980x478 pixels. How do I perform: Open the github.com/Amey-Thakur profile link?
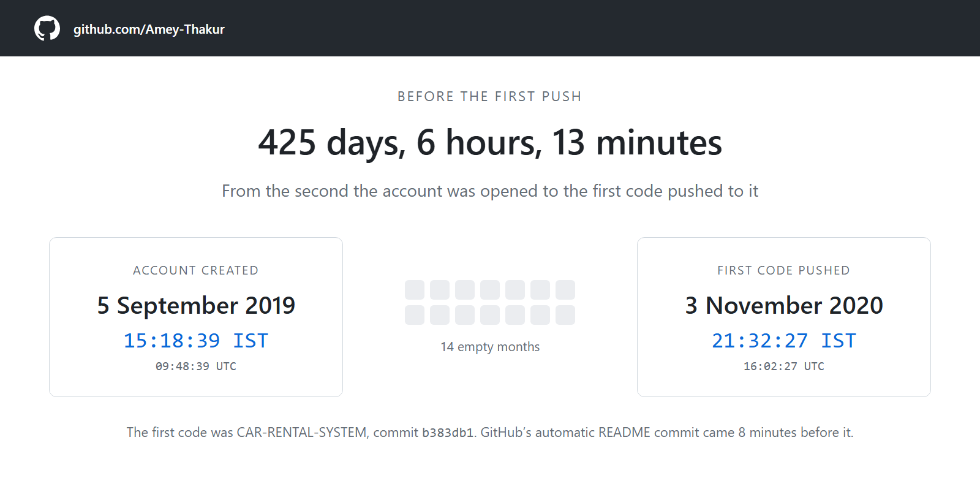pos(149,29)
